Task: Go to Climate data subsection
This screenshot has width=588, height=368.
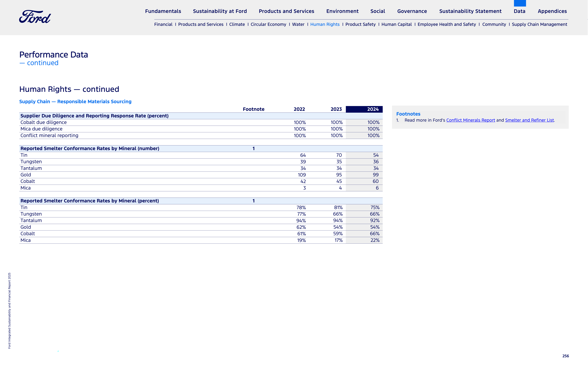Action: point(237,24)
